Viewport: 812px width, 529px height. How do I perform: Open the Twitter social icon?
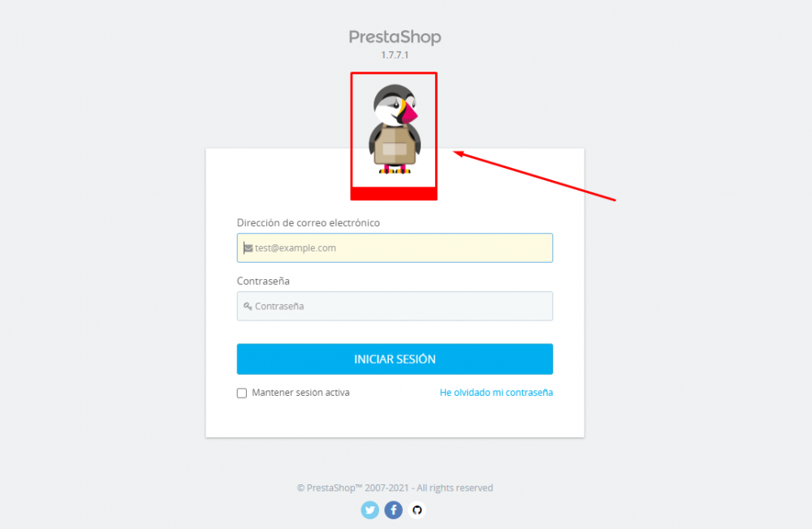[x=369, y=510]
